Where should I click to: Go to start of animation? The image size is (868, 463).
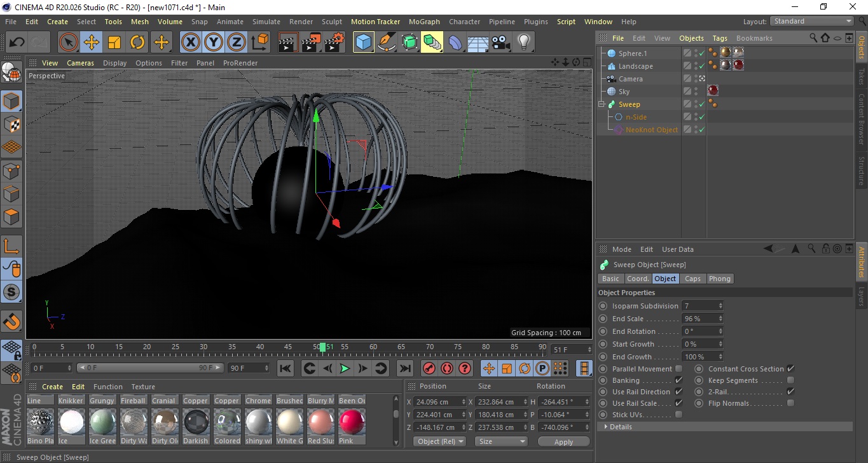(x=286, y=368)
